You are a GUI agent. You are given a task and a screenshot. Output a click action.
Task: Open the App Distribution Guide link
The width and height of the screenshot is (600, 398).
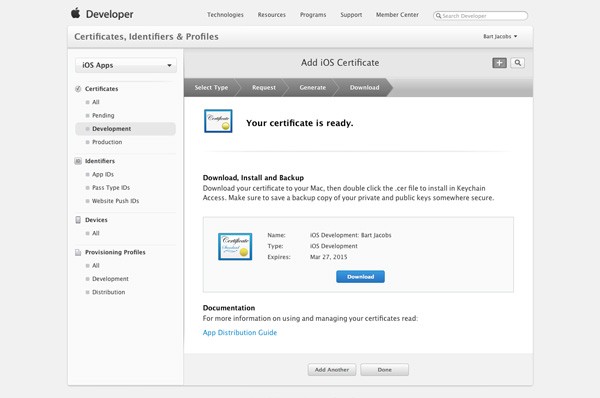pos(240,333)
